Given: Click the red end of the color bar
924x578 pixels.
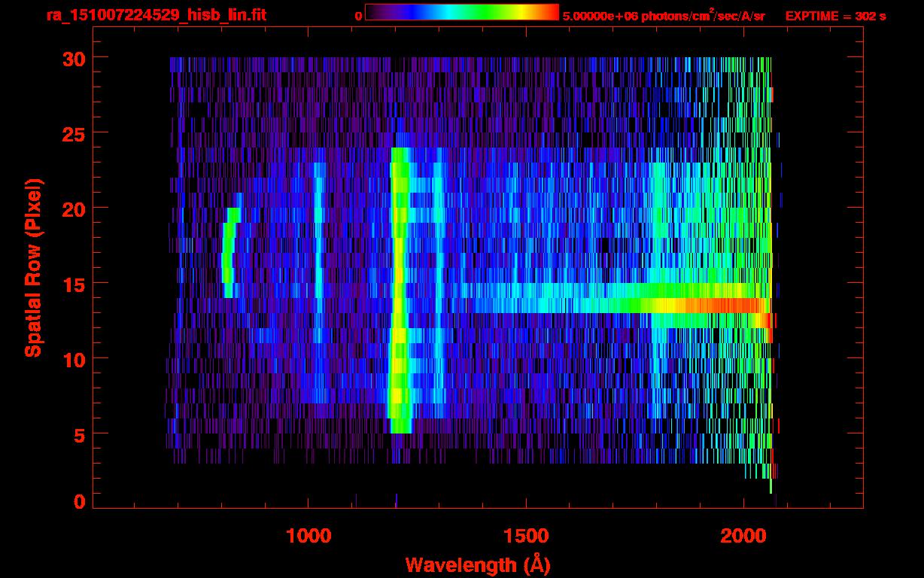Looking at the screenshot, I should (x=549, y=13).
